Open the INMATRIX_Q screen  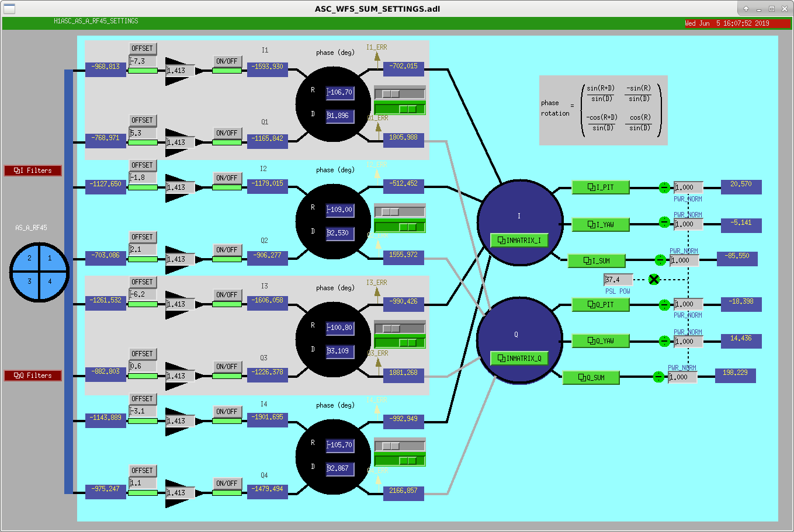pyautogui.click(x=519, y=358)
